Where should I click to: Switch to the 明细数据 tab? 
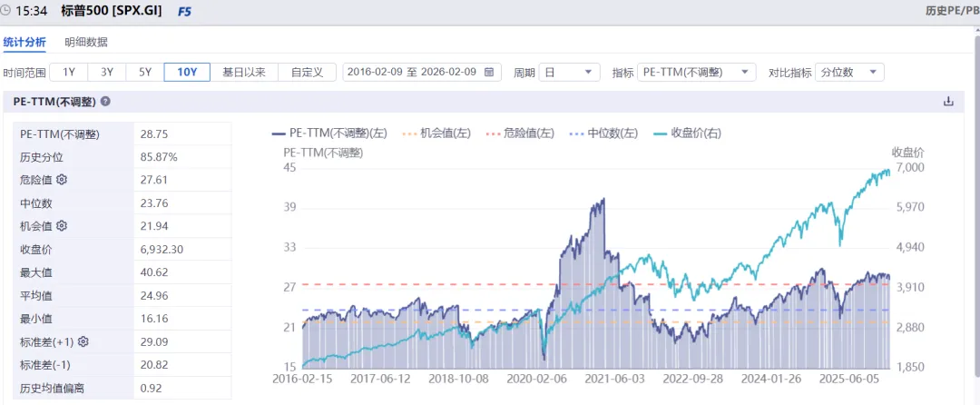[86, 42]
